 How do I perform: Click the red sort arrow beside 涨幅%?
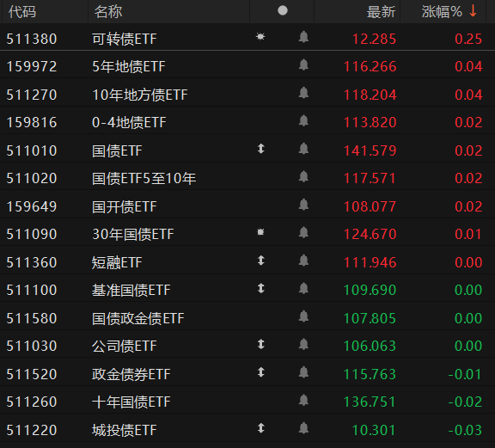473,11
